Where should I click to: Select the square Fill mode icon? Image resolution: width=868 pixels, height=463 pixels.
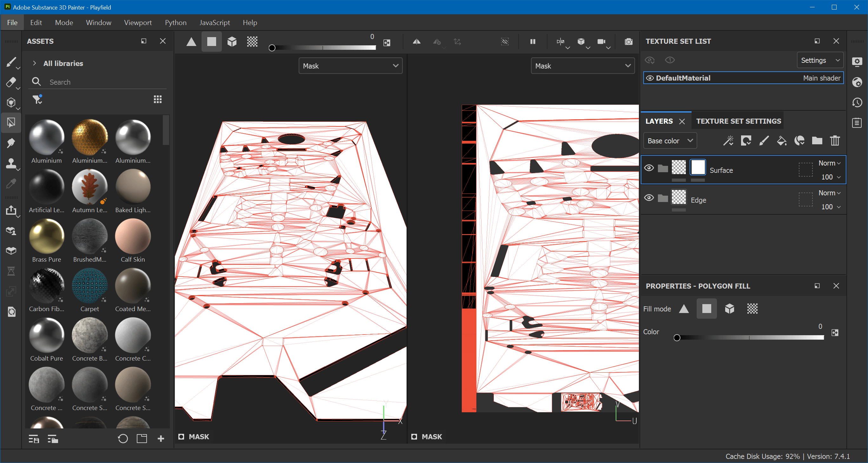(x=706, y=309)
